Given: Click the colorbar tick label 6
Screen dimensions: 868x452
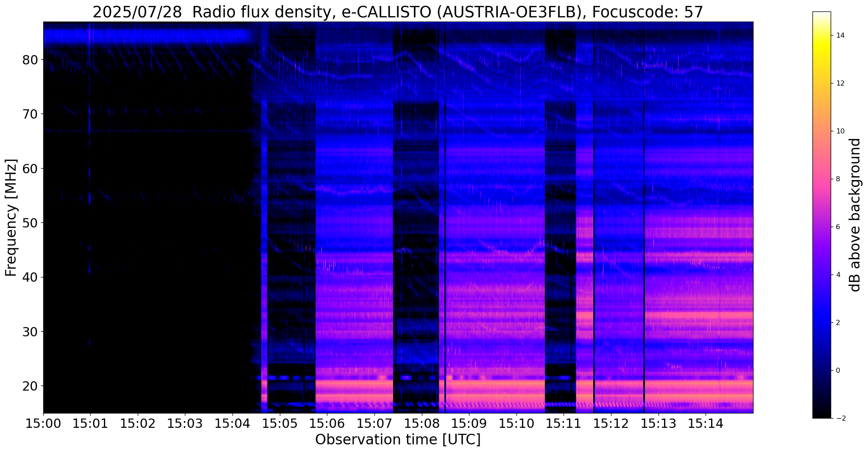Looking at the screenshot, I should (x=837, y=227).
